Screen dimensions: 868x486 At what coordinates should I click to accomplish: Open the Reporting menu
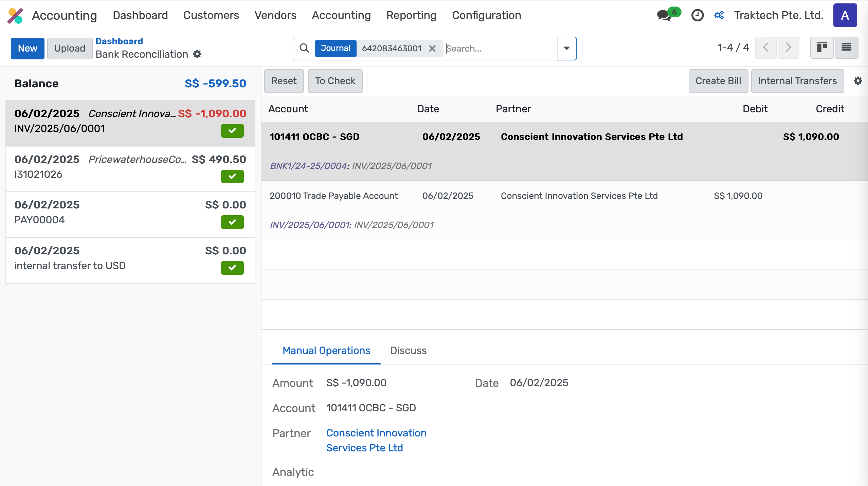click(x=411, y=15)
